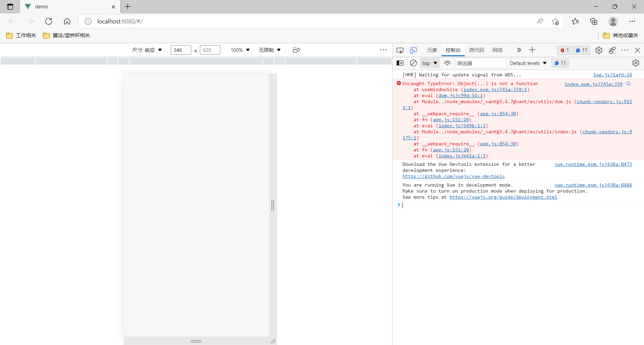Image resolution: width=644 pixels, height=345 pixels.
Task: Open the Default levels dropdown
Action: 528,63
